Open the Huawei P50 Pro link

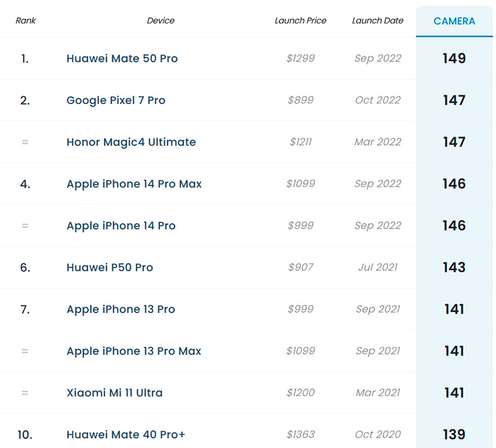(110, 268)
